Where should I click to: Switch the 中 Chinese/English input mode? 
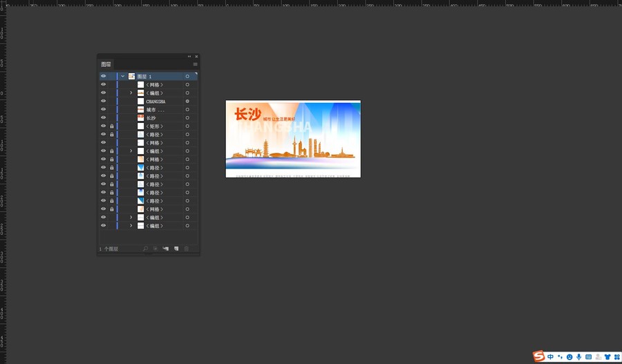[x=550, y=357]
